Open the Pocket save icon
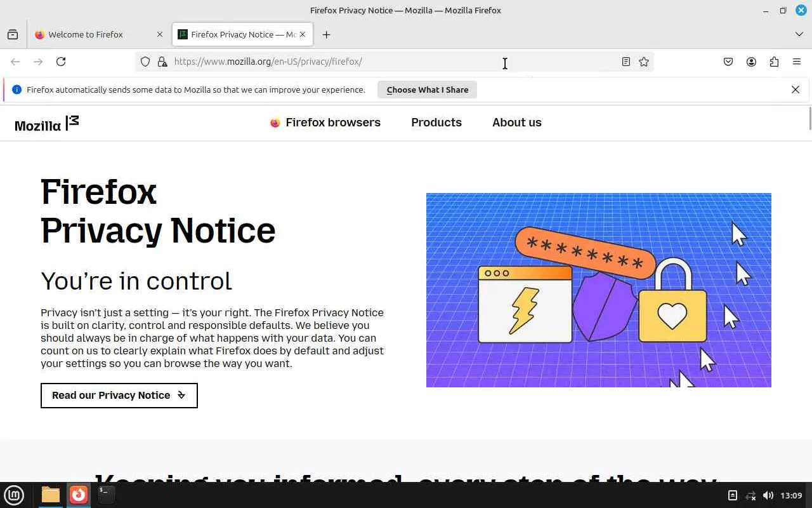Screen dimensions: 812x508 coord(728,62)
